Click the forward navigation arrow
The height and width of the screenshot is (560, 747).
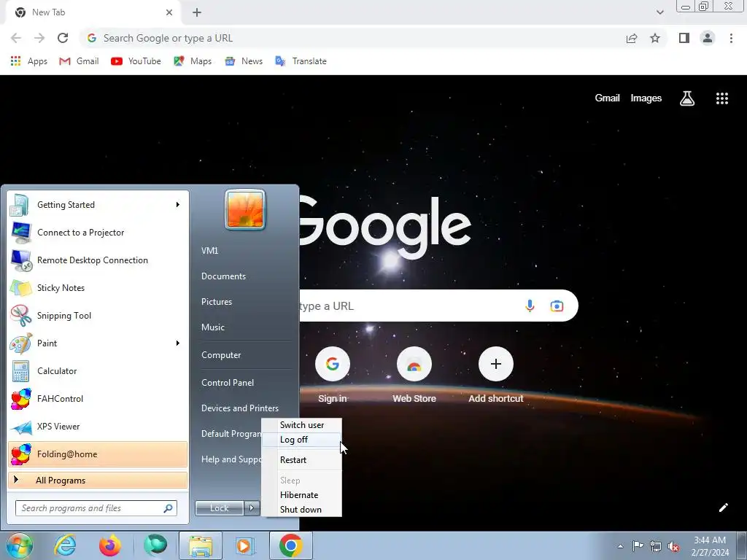tap(39, 38)
